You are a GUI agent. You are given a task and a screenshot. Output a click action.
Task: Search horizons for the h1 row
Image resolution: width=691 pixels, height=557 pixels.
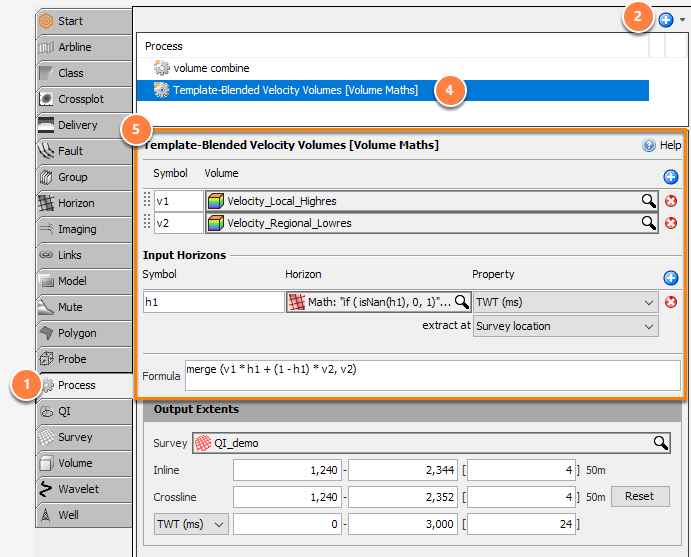click(461, 302)
